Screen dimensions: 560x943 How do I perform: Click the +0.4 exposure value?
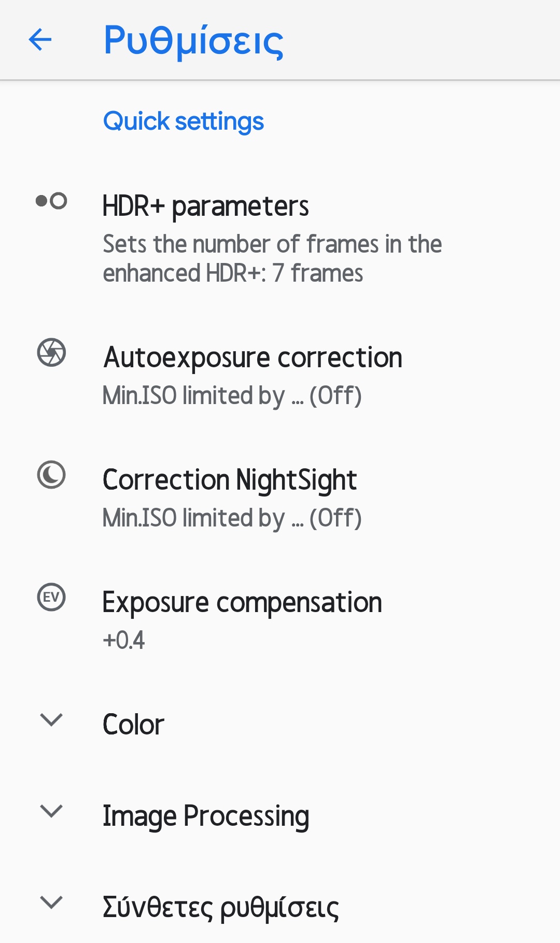[x=124, y=640]
